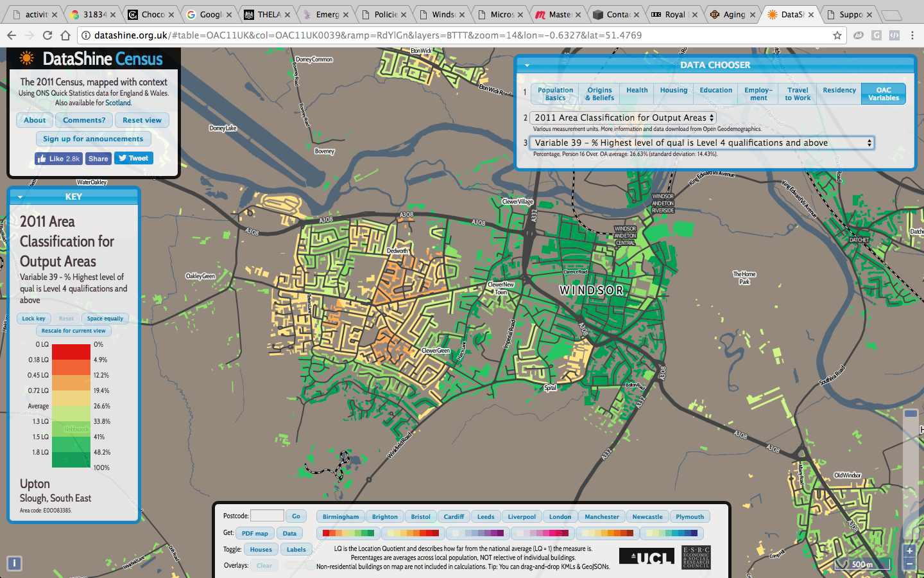Viewport: 924px width, 578px height.
Task: Open the 2011 Area Classification dropdown
Action: point(622,118)
